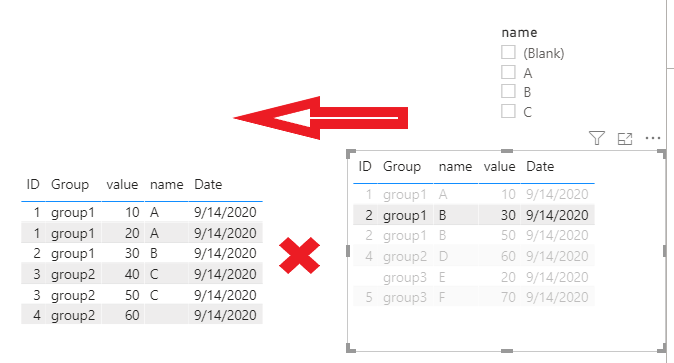Select name B in highlighted right table row
674x363 pixels.
click(x=443, y=215)
